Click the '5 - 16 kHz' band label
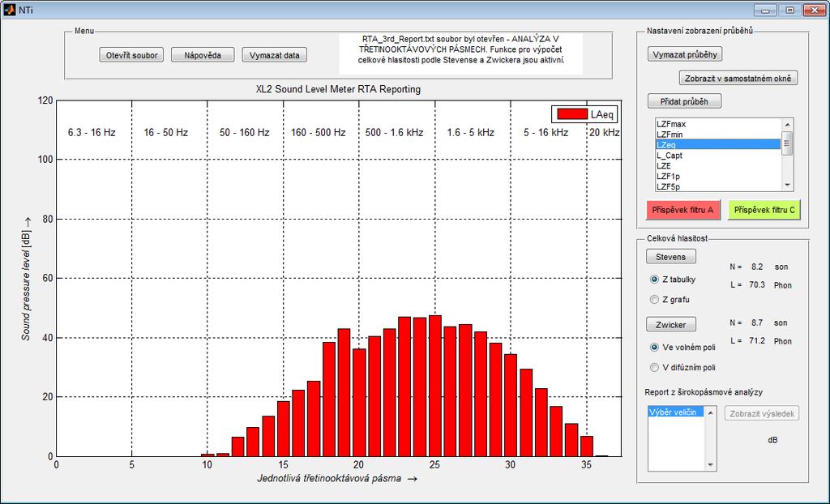 click(x=546, y=132)
